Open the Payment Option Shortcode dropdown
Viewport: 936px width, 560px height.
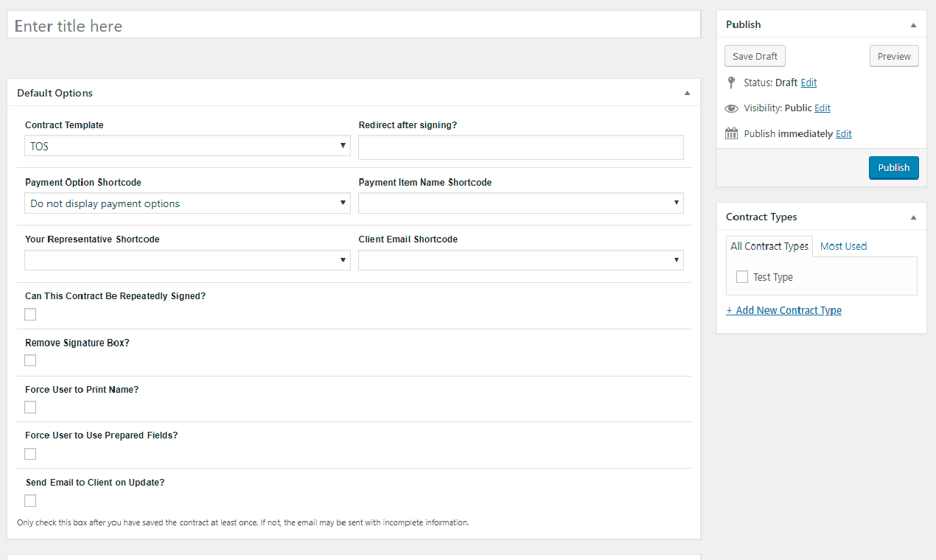pyautogui.click(x=187, y=203)
